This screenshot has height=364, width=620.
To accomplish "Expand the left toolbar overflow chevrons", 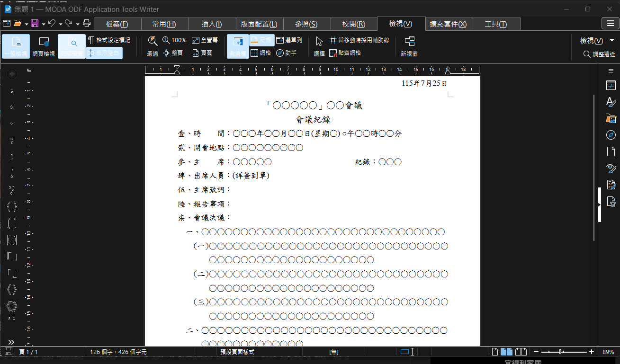I will click(11, 342).
